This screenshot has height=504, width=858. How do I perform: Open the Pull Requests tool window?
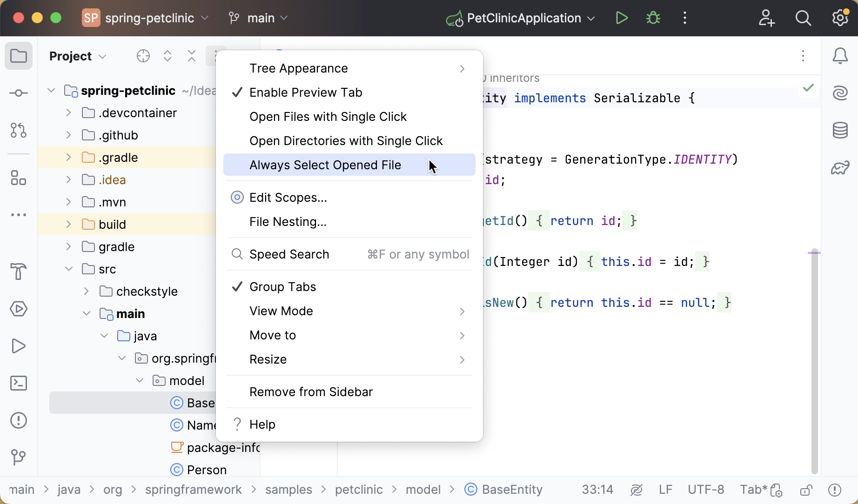19,131
